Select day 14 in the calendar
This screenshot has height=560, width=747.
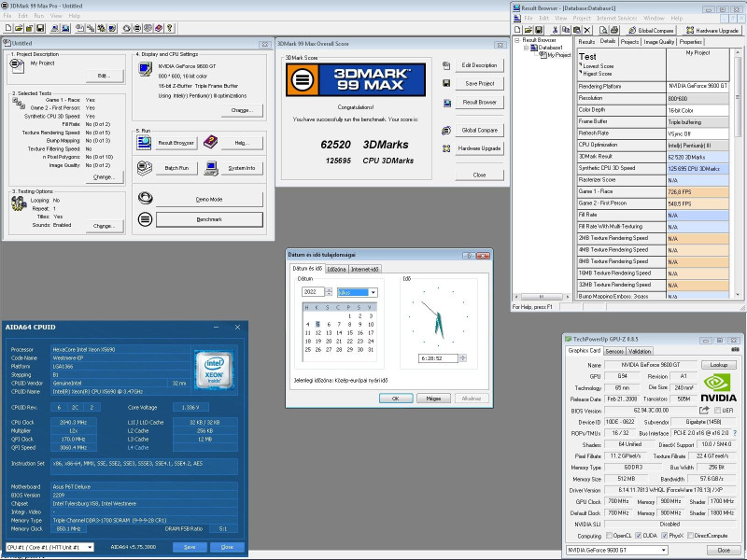pos(339,333)
